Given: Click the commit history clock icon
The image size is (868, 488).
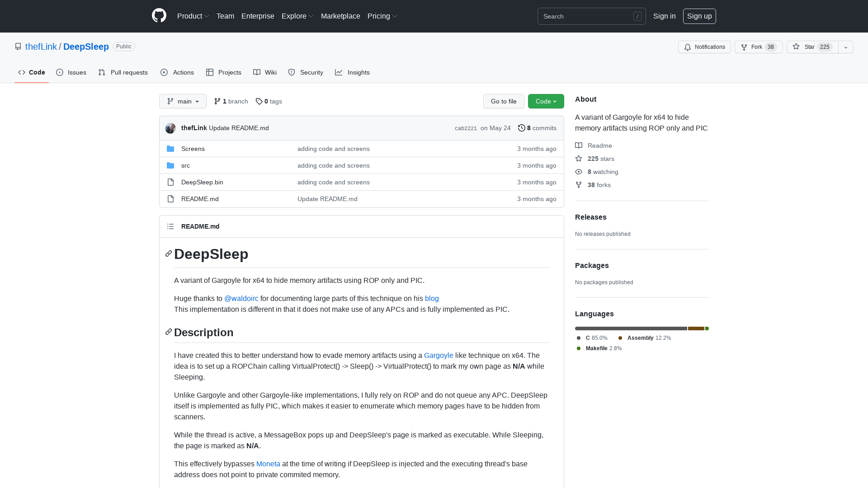Looking at the screenshot, I should click(522, 128).
